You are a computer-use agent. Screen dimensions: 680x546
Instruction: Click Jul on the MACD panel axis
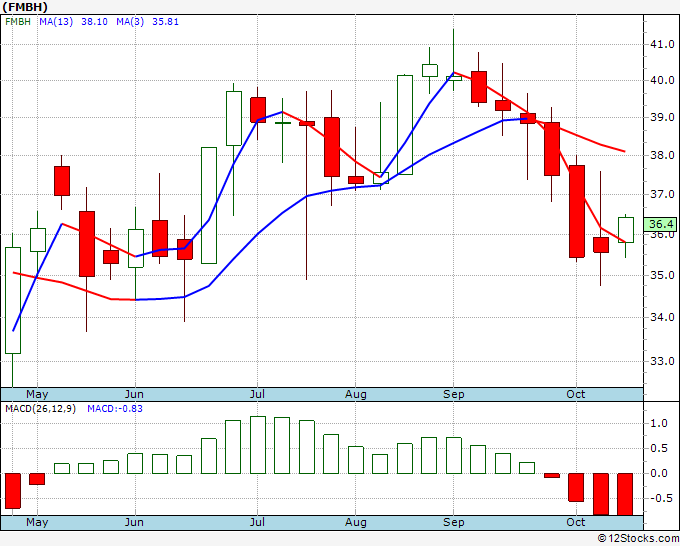[257, 522]
